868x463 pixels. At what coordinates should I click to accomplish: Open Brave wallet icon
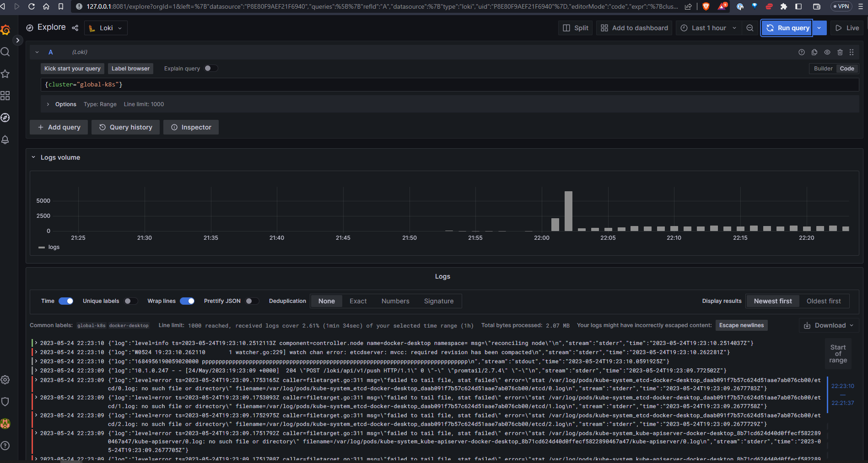(817, 6)
